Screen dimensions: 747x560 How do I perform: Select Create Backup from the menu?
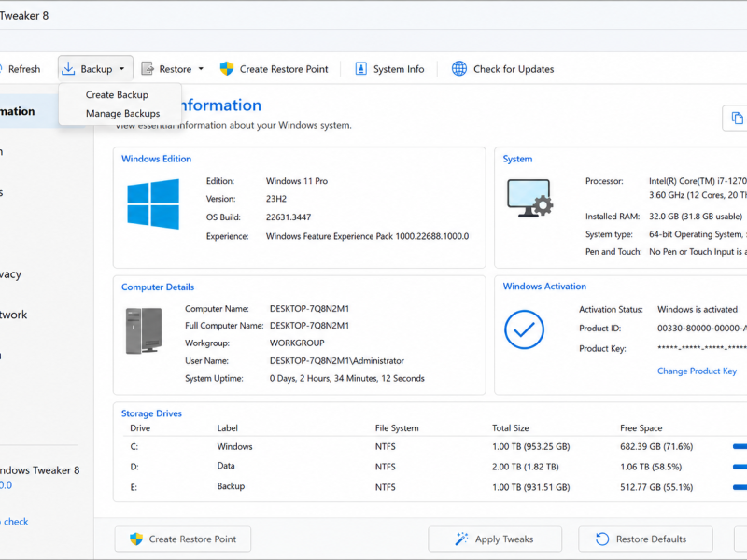click(117, 95)
